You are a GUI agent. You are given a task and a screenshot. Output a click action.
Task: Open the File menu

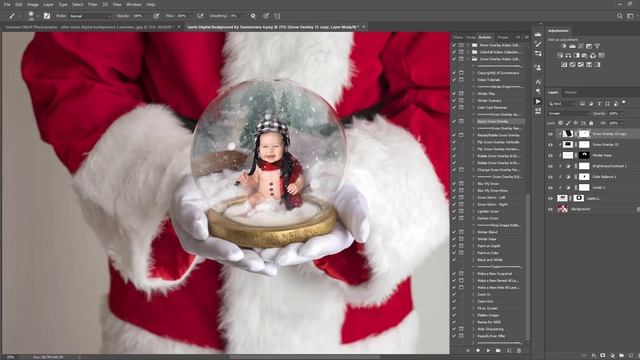click(7, 4)
